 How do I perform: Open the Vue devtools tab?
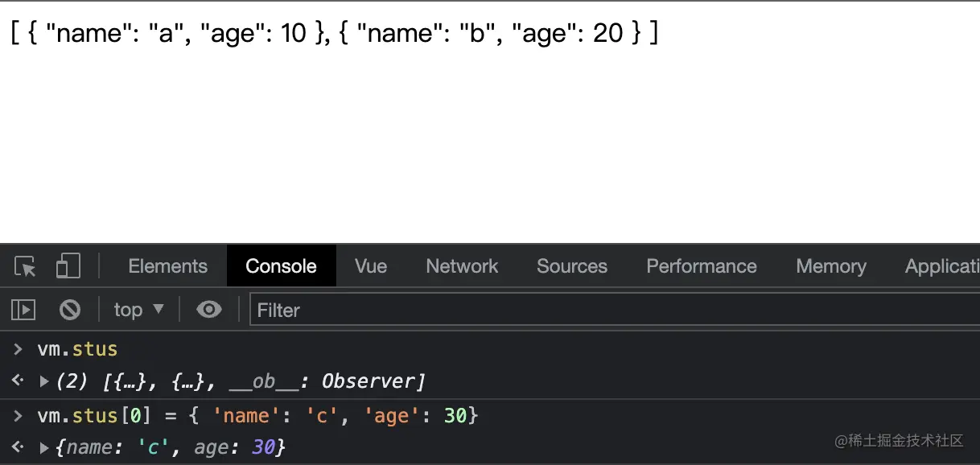pyautogui.click(x=371, y=266)
